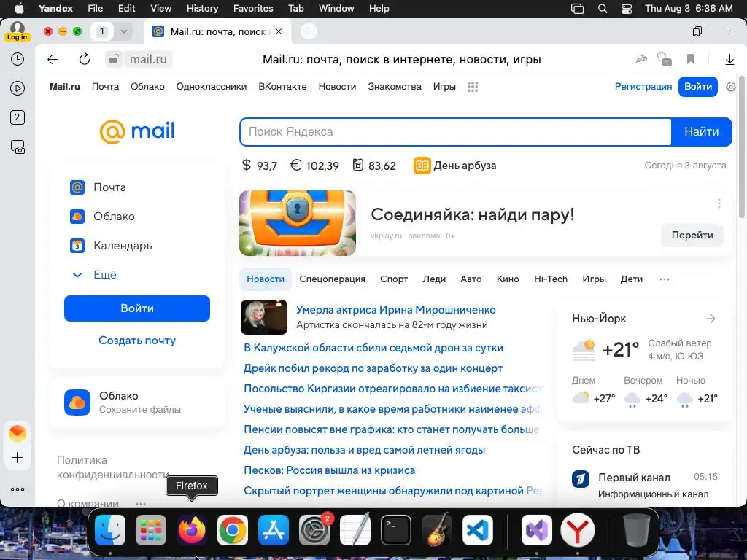Open the Регистрация link
This screenshot has width=747, height=560.
(x=643, y=87)
